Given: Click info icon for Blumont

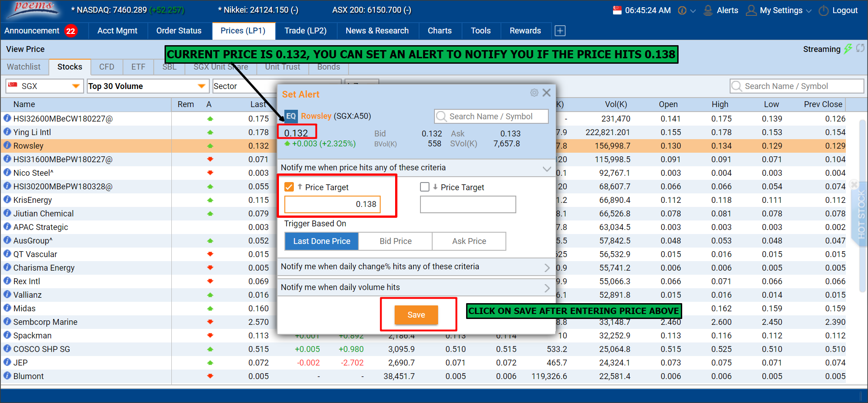Looking at the screenshot, I should 7,376.
